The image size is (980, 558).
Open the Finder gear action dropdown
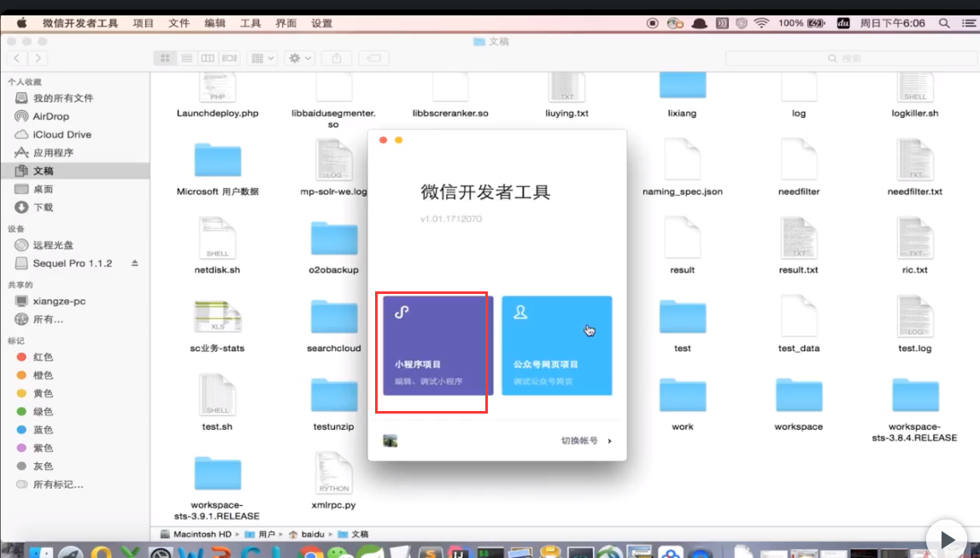pos(299,58)
